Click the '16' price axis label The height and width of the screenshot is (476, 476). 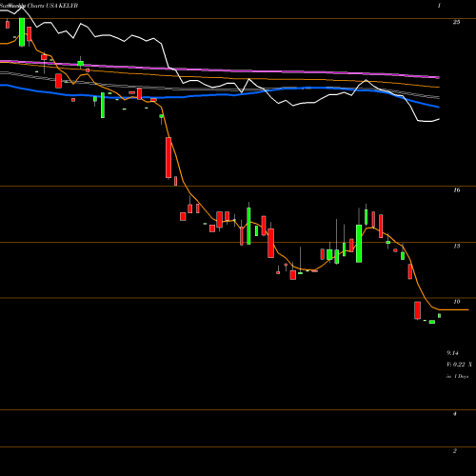[x=456, y=190]
